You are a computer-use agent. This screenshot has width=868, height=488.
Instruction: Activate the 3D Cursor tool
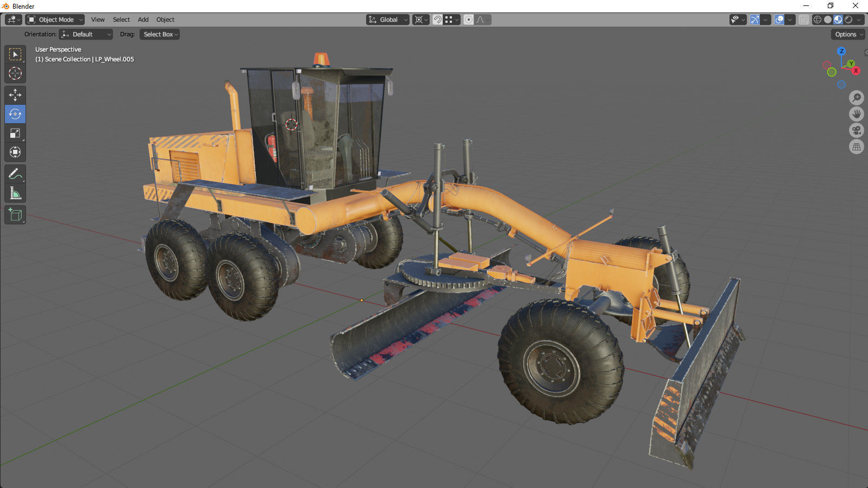(x=15, y=73)
